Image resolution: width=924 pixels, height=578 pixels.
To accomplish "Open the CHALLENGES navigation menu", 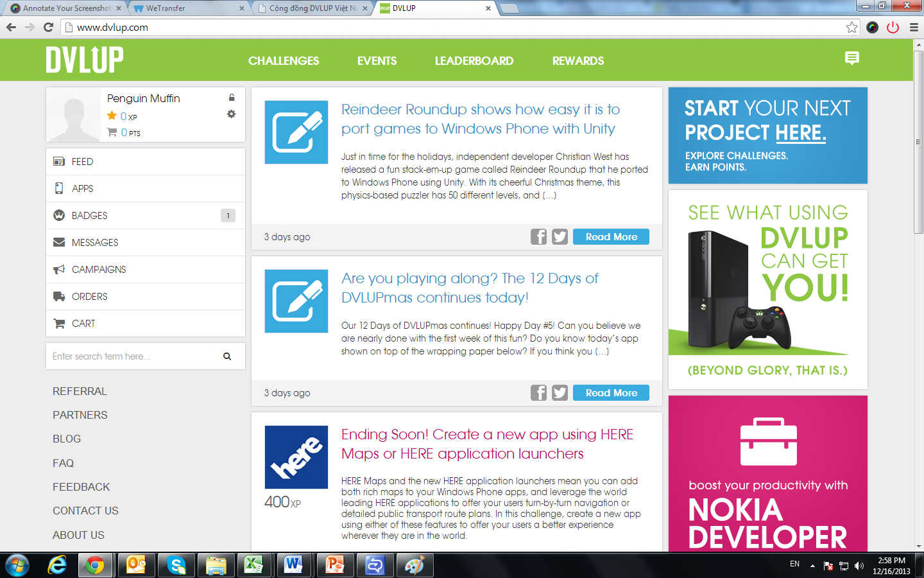I will pyautogui.click(x=284, y=61).
